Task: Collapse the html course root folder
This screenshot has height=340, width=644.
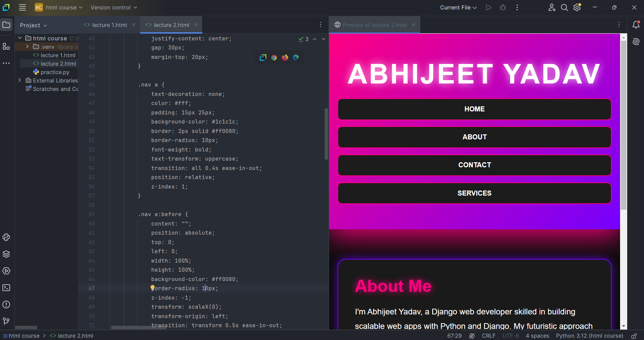Action: [x=20, y=38]
